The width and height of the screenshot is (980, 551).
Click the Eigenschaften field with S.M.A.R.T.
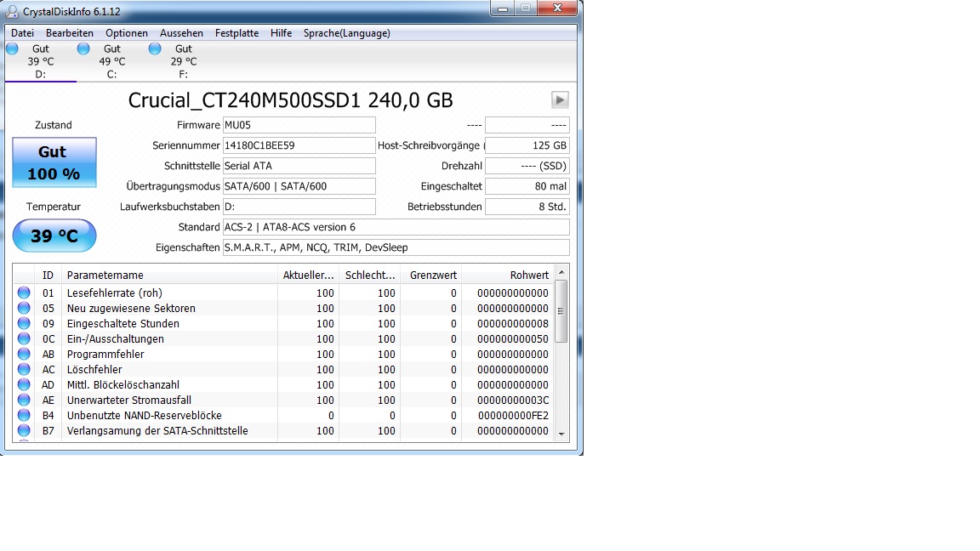click(396, 247)
